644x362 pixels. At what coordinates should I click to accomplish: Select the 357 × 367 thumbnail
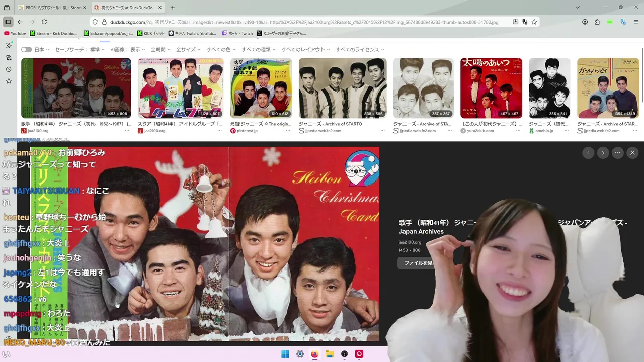click(x=423, y=88)
